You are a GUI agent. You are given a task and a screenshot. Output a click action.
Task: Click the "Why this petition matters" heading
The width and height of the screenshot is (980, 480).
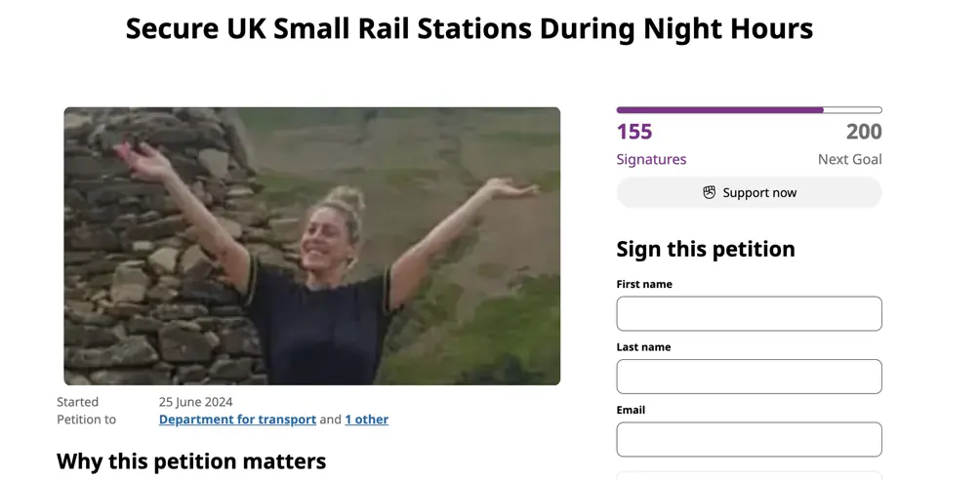191,460
